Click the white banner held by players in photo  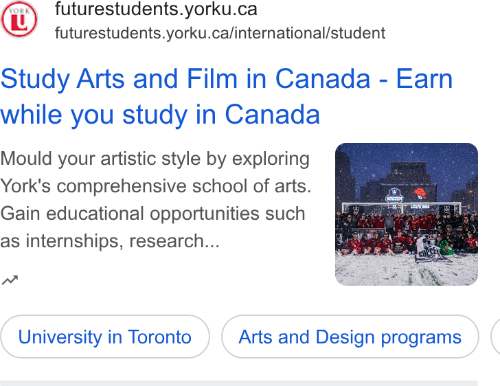click(429, 249)
